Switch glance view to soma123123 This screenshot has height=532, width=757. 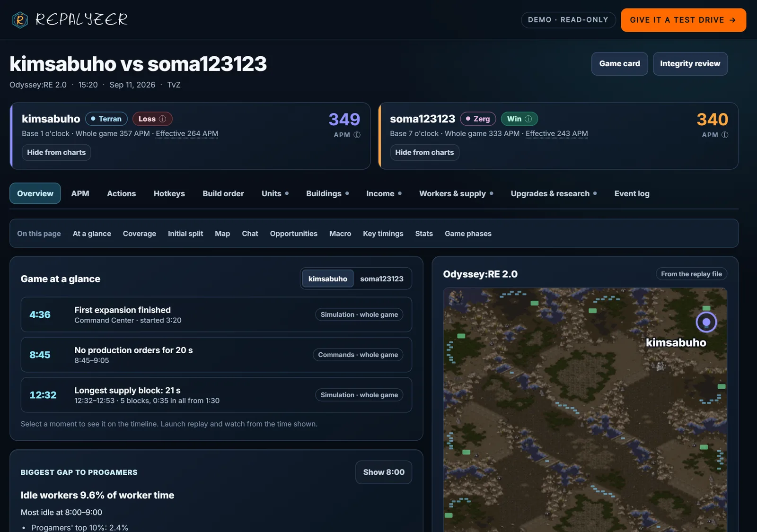click(382, 279)
